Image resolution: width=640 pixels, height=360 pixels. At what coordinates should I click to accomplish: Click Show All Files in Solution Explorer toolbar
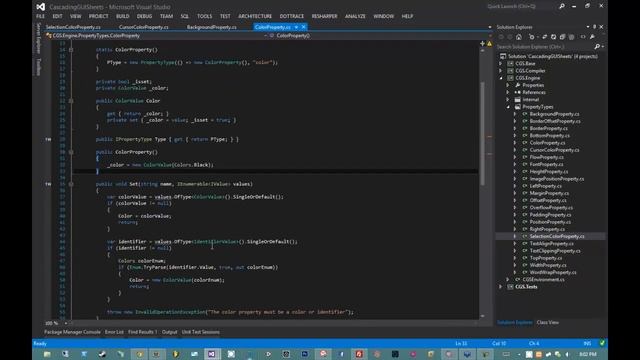point(571,37)
